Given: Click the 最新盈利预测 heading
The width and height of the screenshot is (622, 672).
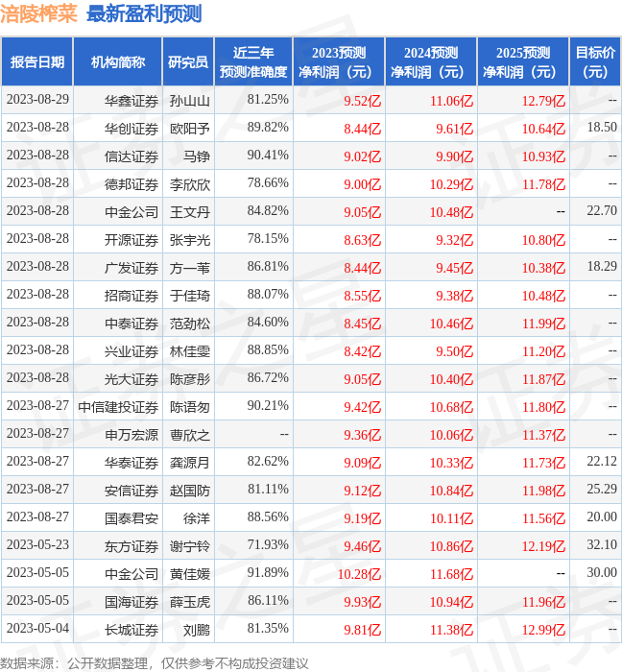Looking at the screenshot, I should point(144,13).
